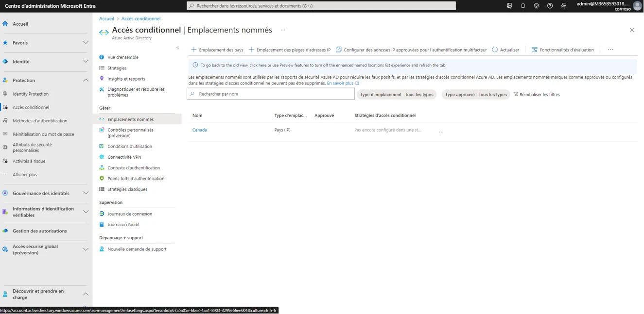Click the En savoir plus link
Screen dimensions: 644x314
point(340,83)
